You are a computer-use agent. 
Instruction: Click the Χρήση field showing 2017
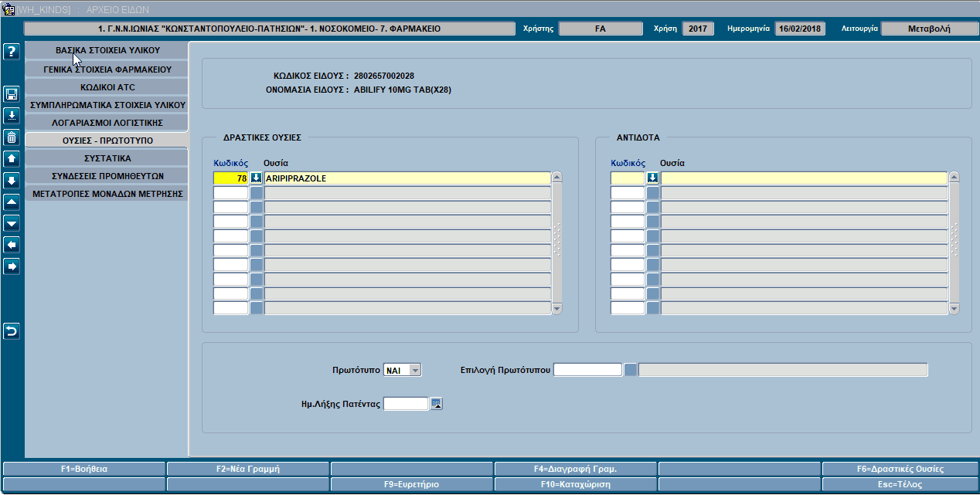[699, 29]
